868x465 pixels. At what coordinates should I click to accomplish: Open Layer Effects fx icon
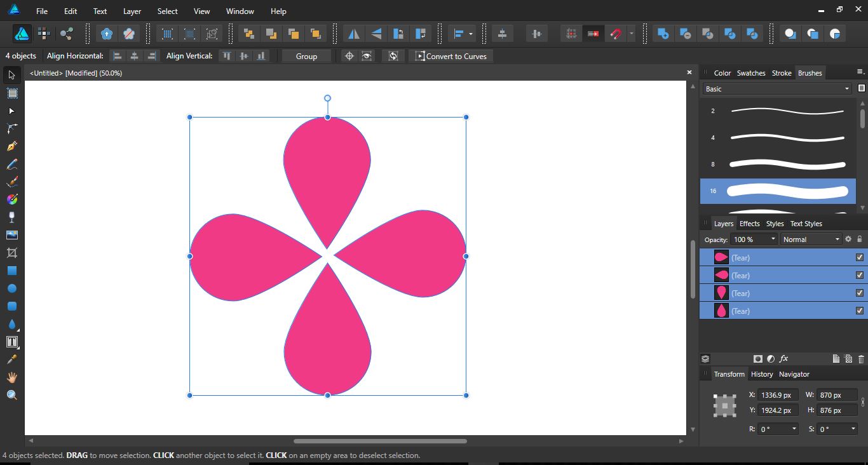coord(783,359)
